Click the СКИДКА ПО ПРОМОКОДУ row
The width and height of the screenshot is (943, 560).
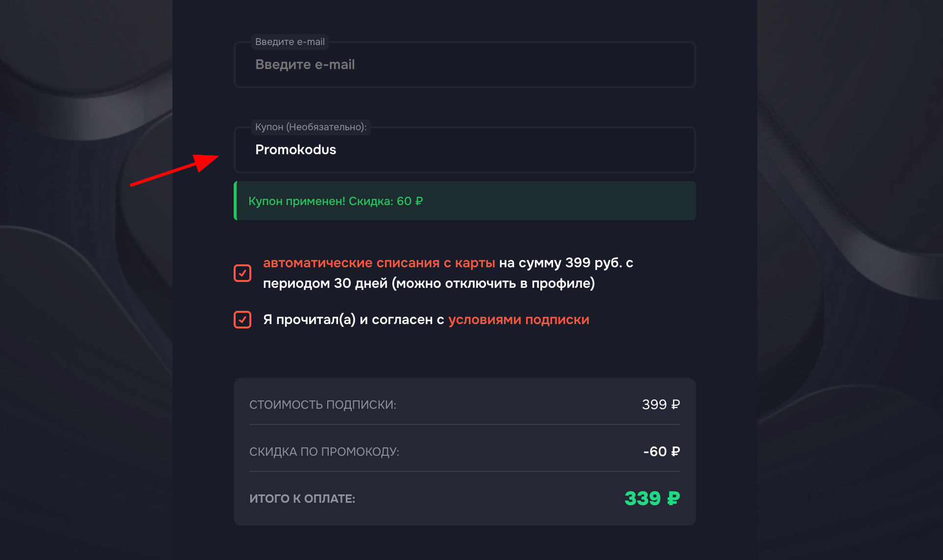pos(464,451)
